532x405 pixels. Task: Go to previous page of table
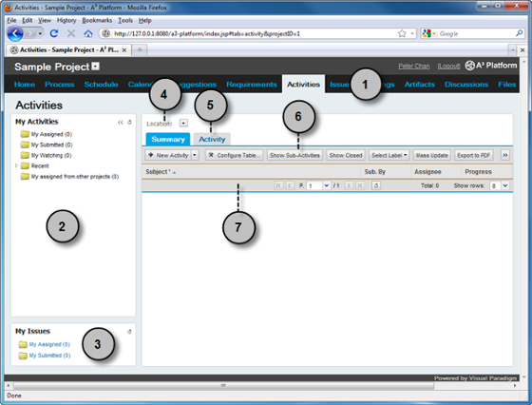click(x=290, y=185)
